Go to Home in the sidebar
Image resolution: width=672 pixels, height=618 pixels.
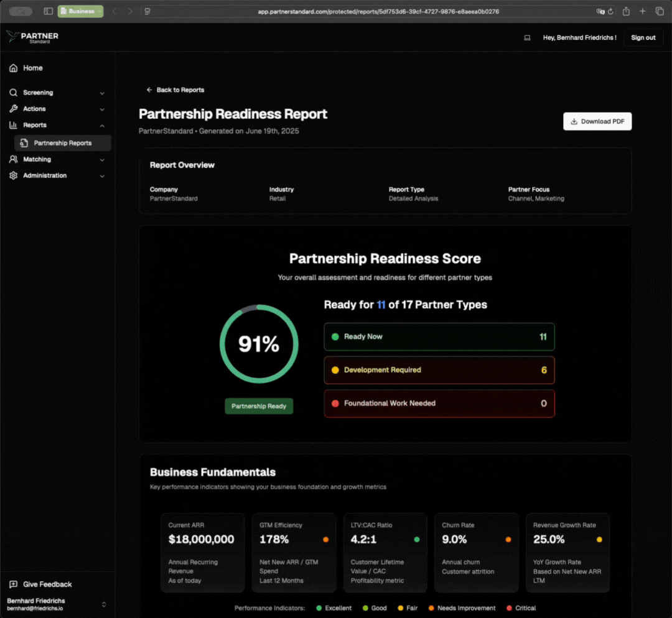click(33, 68)
